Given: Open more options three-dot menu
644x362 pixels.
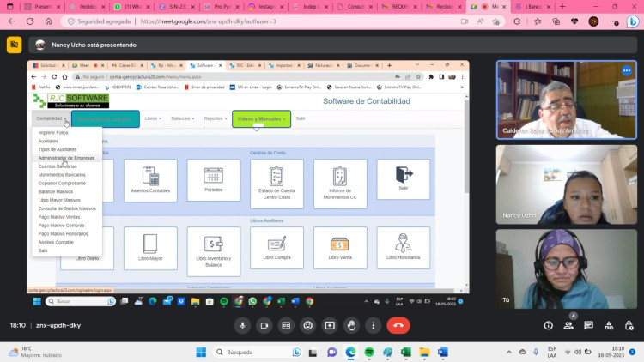Looking at the screenshot, I should [373, 325].
